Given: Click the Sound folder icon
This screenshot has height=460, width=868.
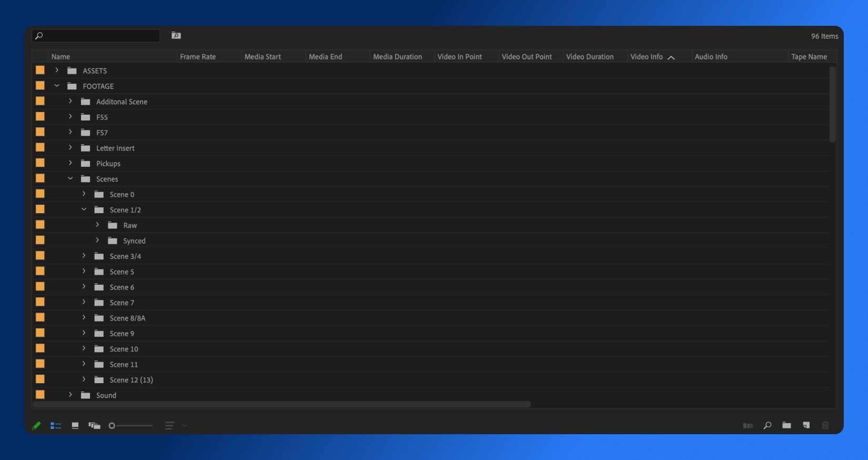Looking at the screenshot, I should coord(86,395).
